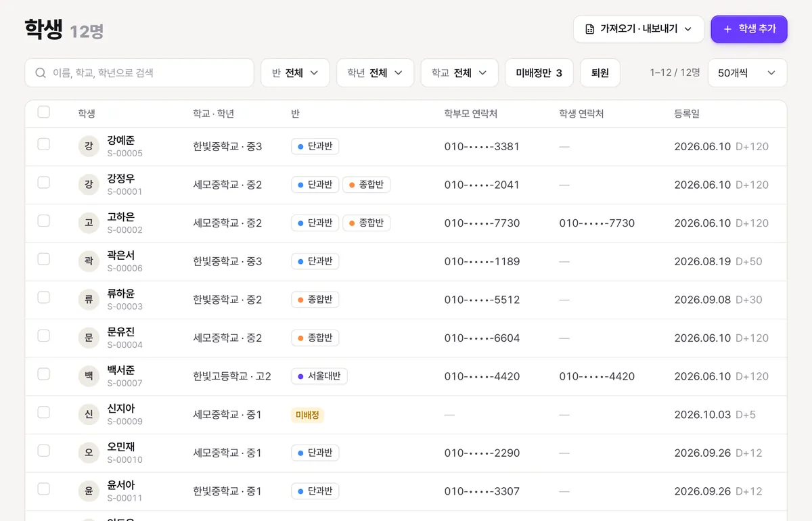This screenshot has width=812, height=521.
Task: Click the 학부모 연락처 column header
Action: (x=471, y=114)
